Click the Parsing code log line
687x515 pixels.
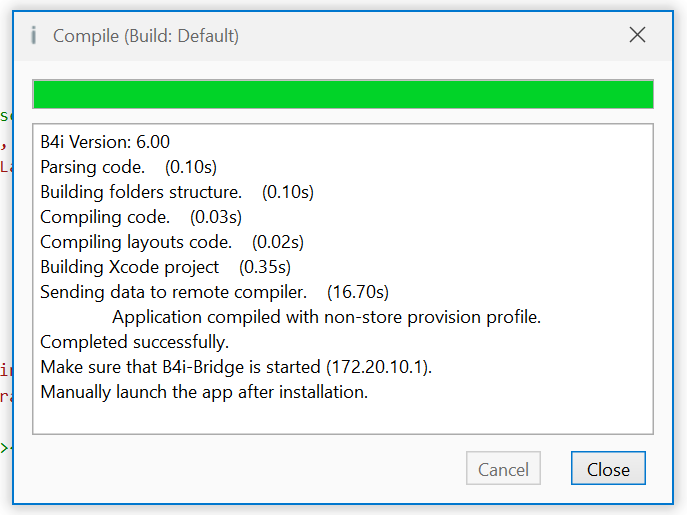[x=128, y=167]
